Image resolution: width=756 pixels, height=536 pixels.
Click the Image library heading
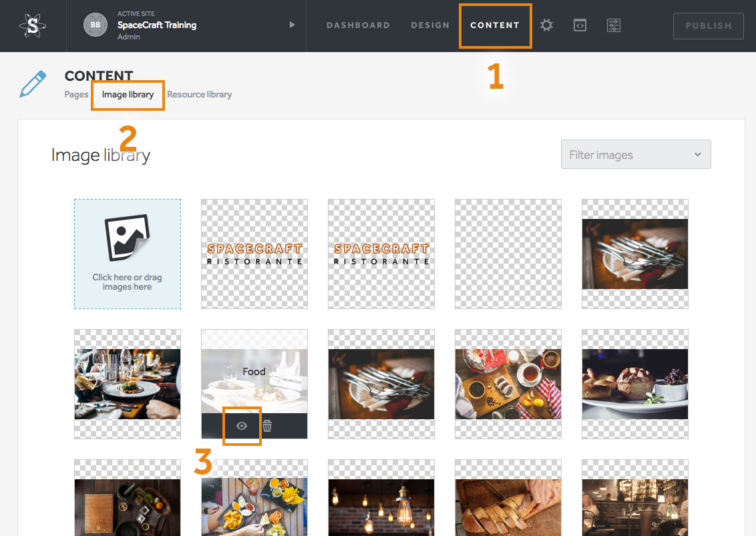(101, 156)
